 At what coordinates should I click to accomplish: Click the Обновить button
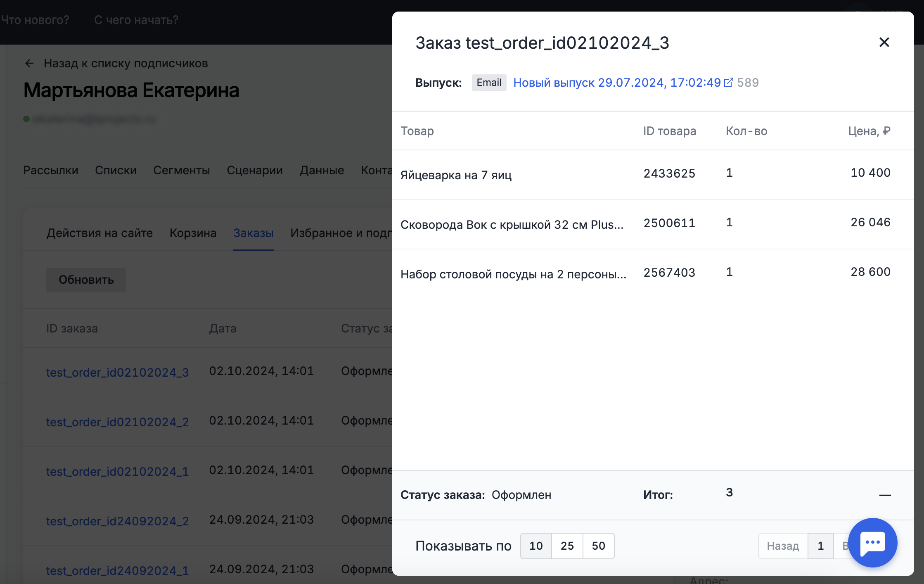click(x=86, y=280)
